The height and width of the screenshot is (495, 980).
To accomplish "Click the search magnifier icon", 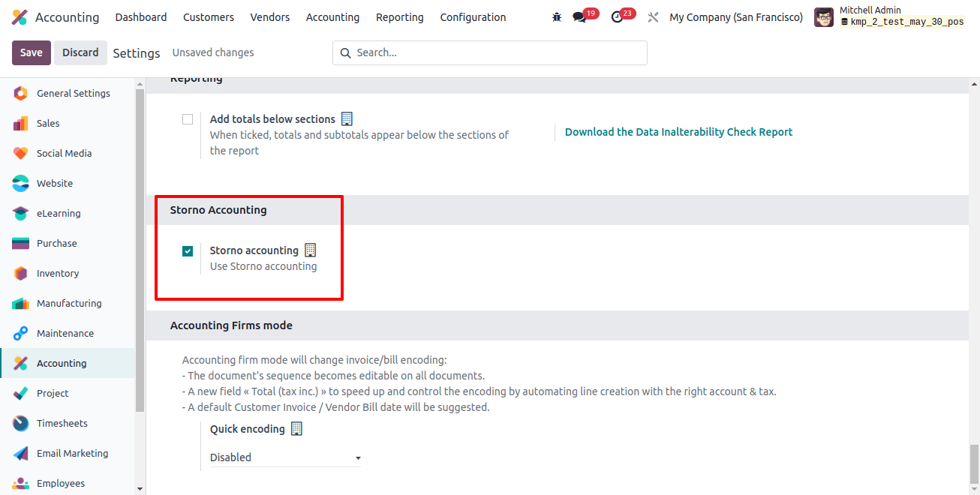I will tap(346, 53).
